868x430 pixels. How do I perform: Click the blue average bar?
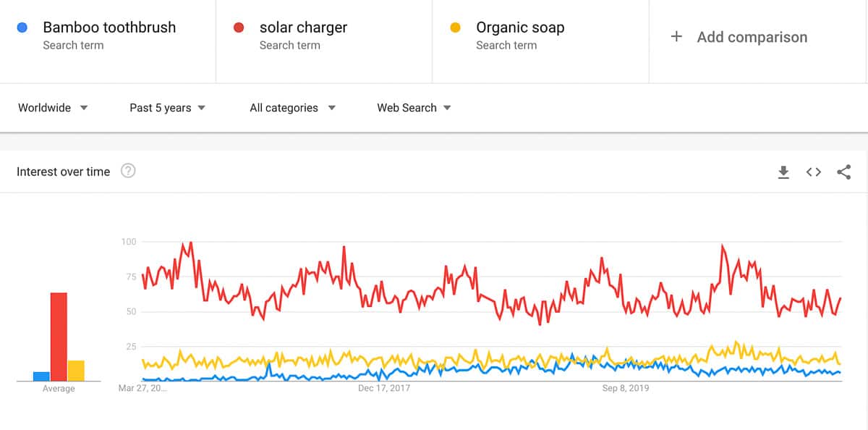pyautogui.click(x=41, y=376)
